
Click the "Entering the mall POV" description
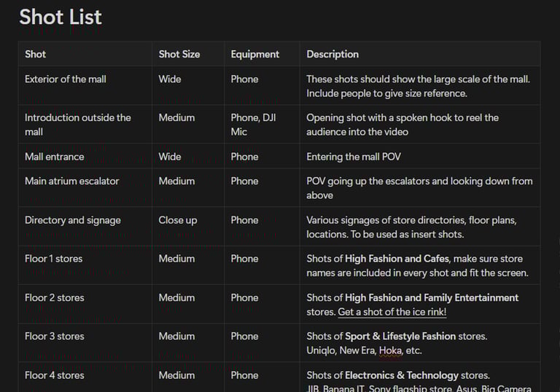(x=354, y=157)
